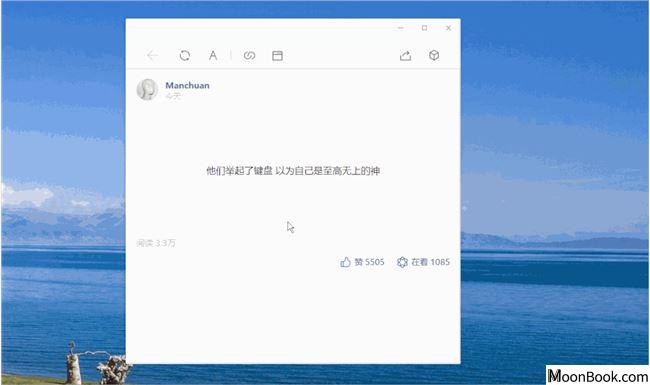Click the thumbs-up like icon

[345, 262]
